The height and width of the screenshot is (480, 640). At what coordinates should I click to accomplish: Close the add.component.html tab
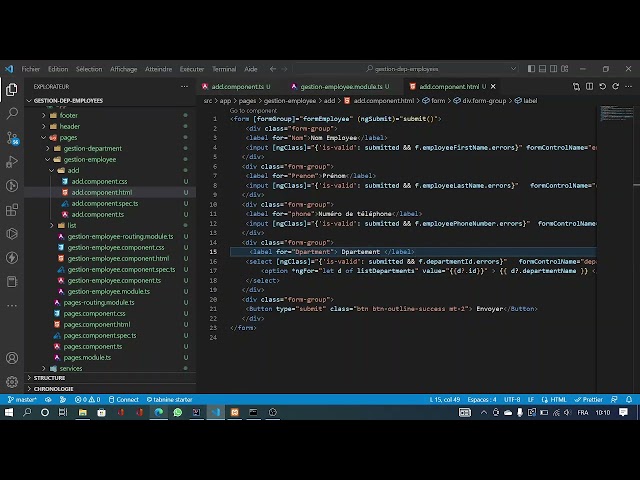tap(493, 87)
